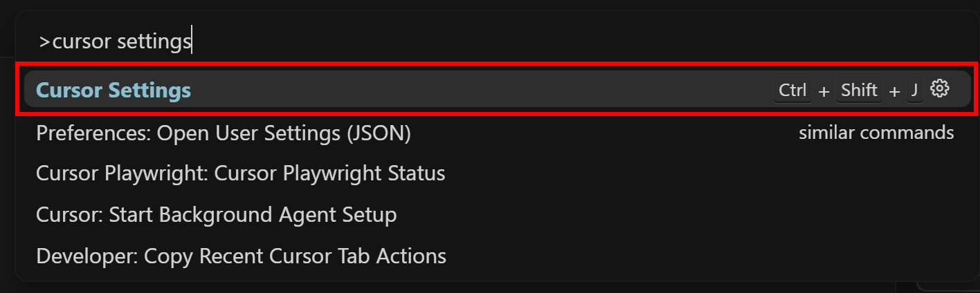This screenshot has height=293, width=980.
Task: Launch Cursor: Start Background Agent Setup
Action: click(x=216, y=215)
